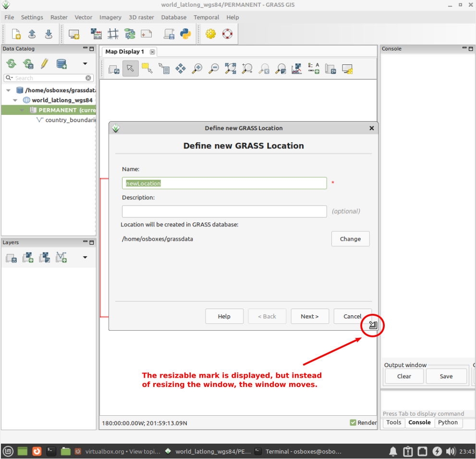Select the Zoom In tool

point(196,68)
